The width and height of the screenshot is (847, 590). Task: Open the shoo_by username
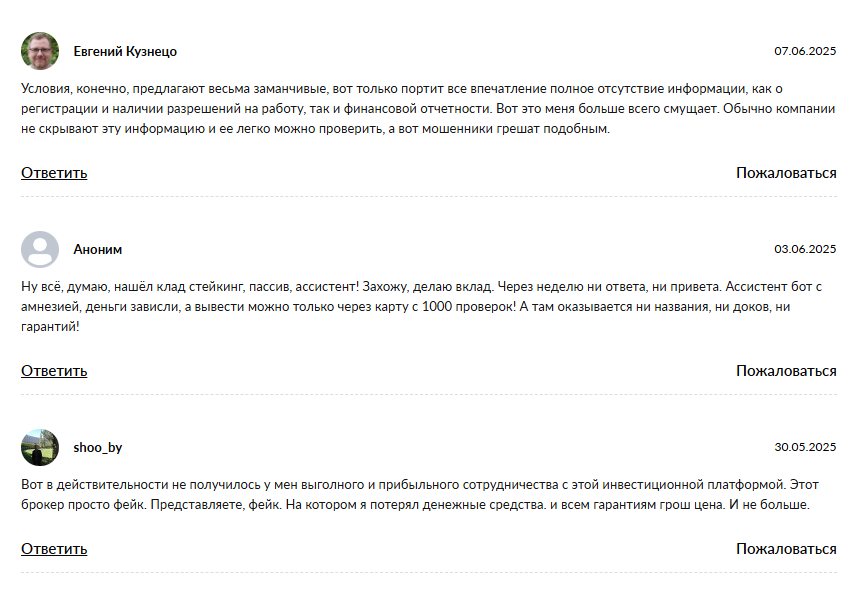point(98,448)
